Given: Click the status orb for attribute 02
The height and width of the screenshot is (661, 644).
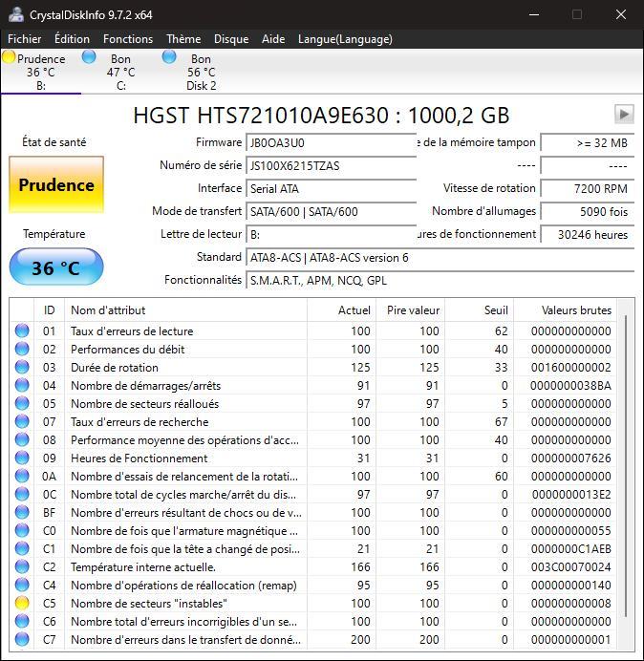Looking at the screenshot, I should (22, 349).
